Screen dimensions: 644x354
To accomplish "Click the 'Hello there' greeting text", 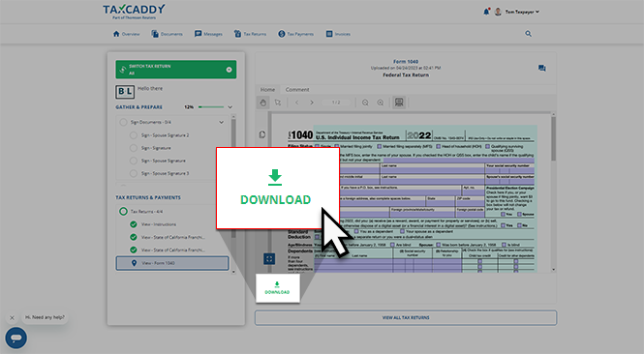I will pos(150,89).
